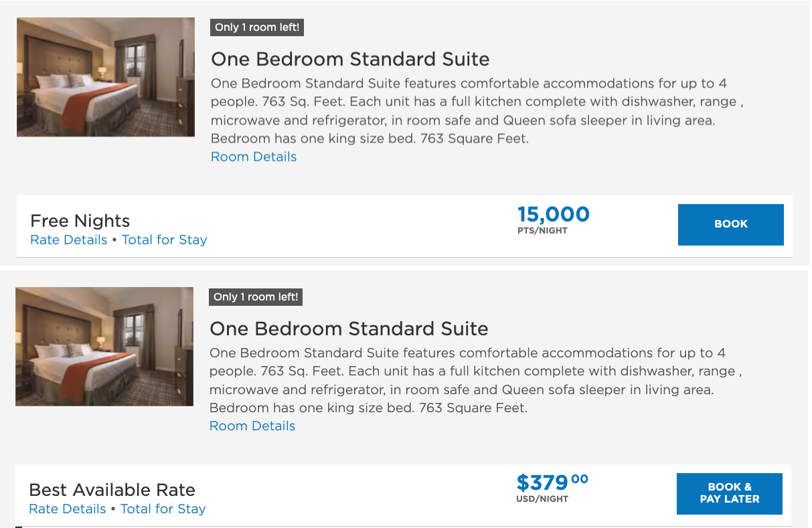This screenshot has height=528, width=812.
Task: Click suite description text in points listing
Action: click(477, 111)
